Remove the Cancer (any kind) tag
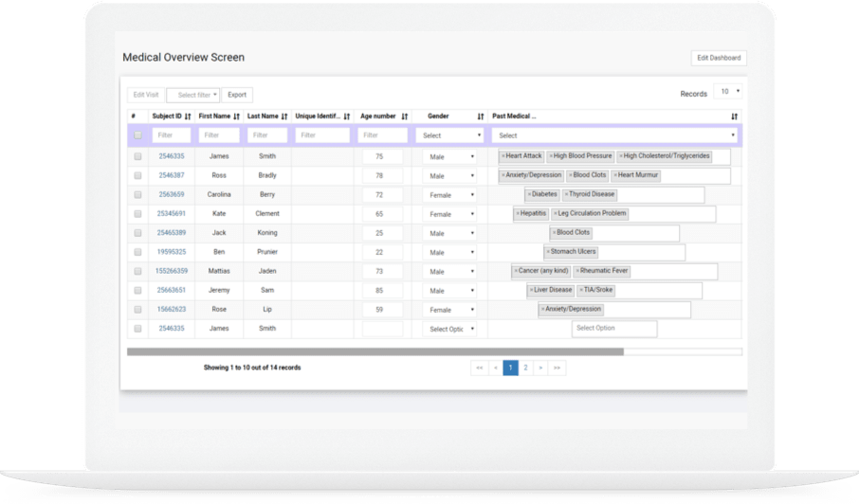 (516, 272)
